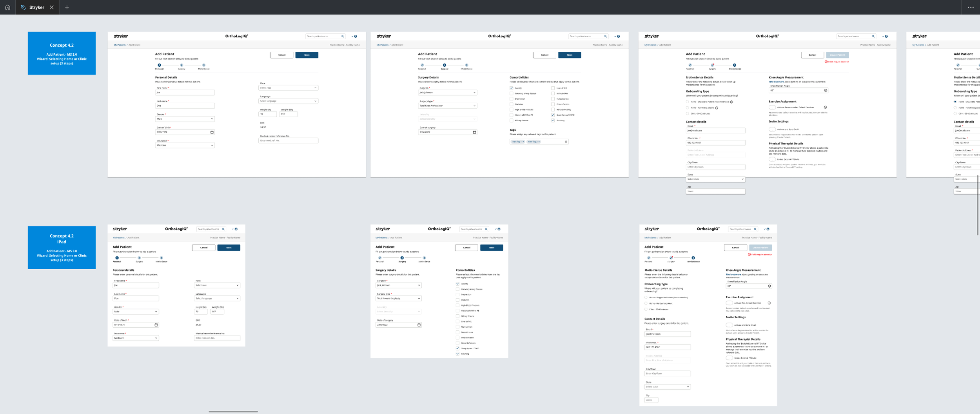Image resolution: width=980 pixels, height=414 pixels.
Task: Remove New Tag 1 via its x
Action: tap(523, 142)
